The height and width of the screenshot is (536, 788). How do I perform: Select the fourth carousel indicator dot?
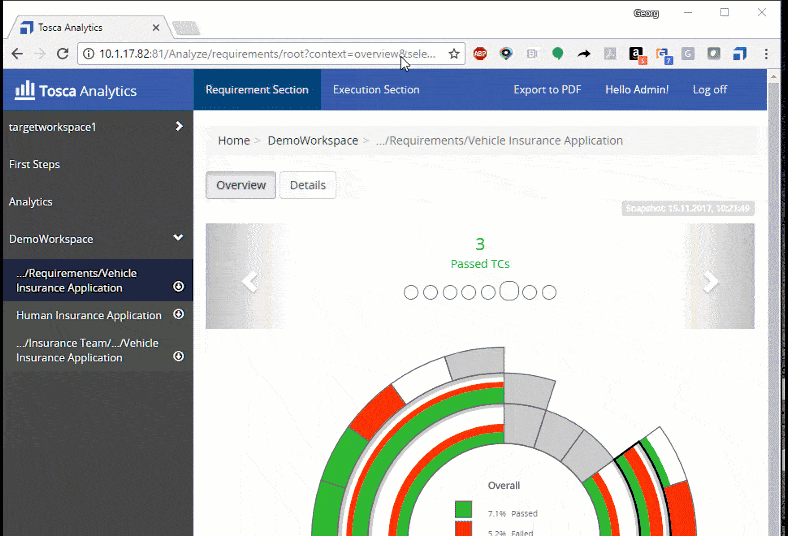(x=468, y=292)
